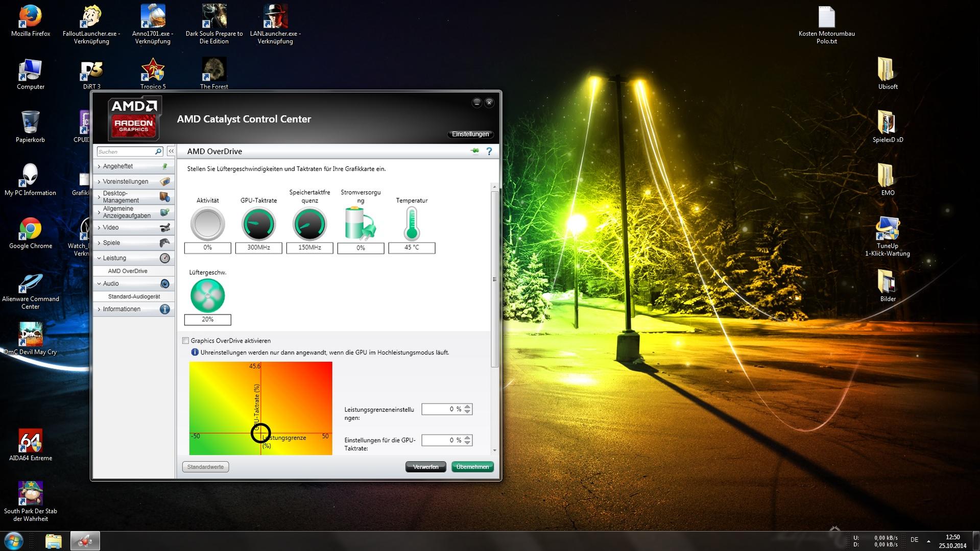This screenshot has width=980, height=551.
Task: Expand the Angeheftet section
Action: [134, 166]
